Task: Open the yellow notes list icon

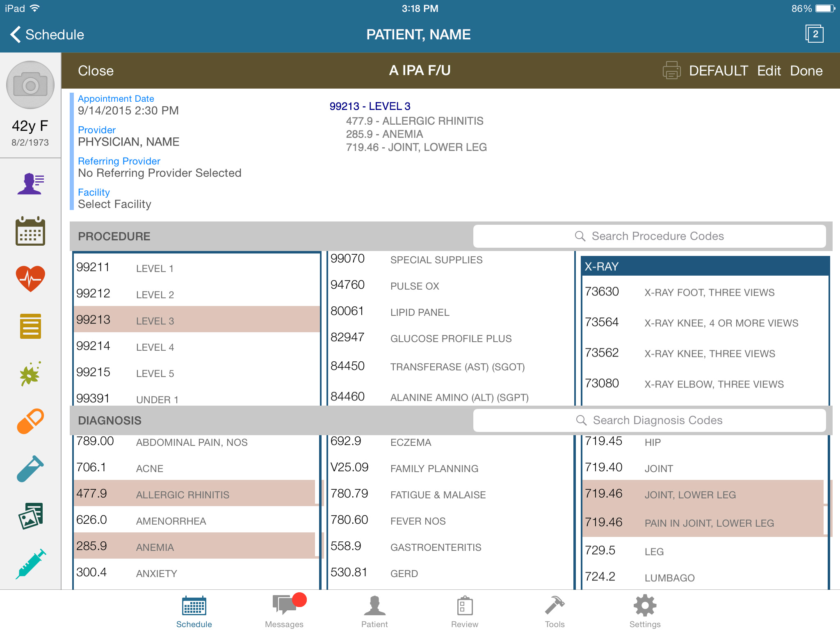Action: tap(30, 326)
